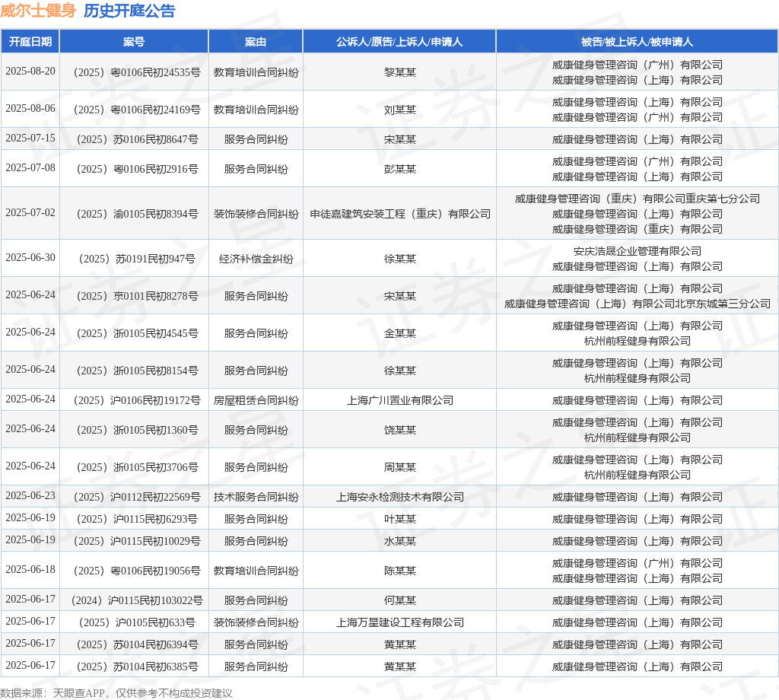Click case cause 技术服务合同纠纷

click(x=256, y=498)
